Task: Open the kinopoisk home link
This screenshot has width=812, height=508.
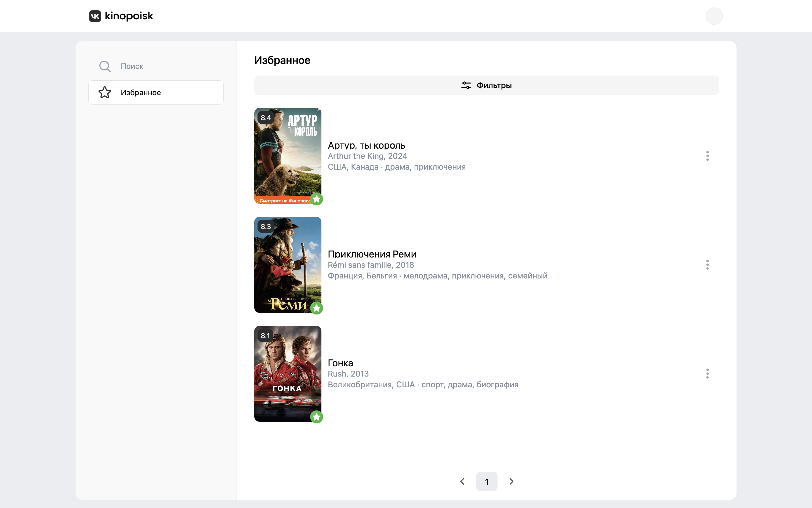Action: (121, 16)
